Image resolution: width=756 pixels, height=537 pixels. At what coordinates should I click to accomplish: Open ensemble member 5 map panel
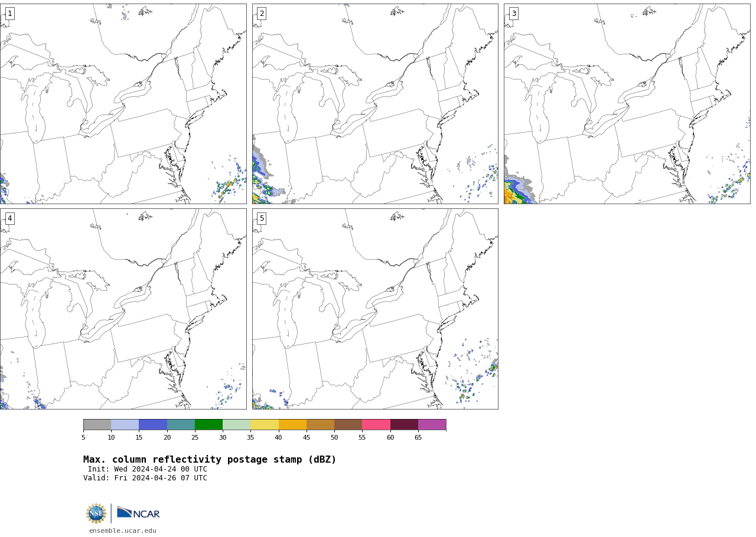(x=375, y=309)
